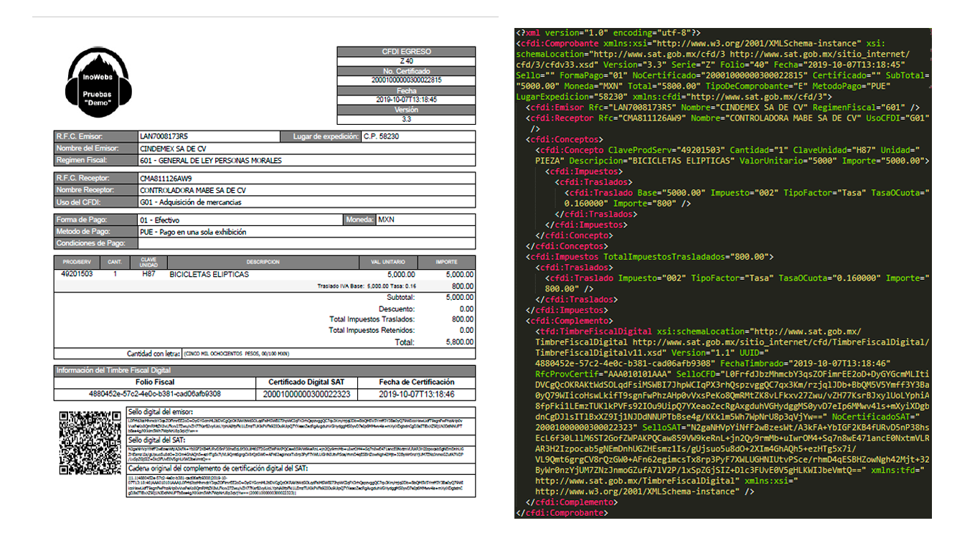Click the '3.3' version value on the invoice
The height and width of the screenshot is (551, 980).
pos(406,120)
